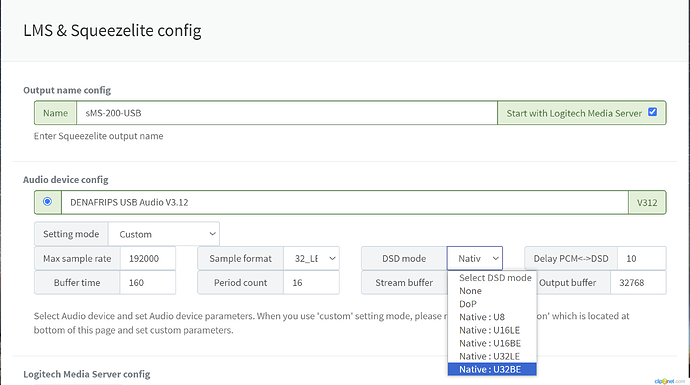Click the Delay PCM<->DSD value field
The image size is (690, 385).
[642, 258]
